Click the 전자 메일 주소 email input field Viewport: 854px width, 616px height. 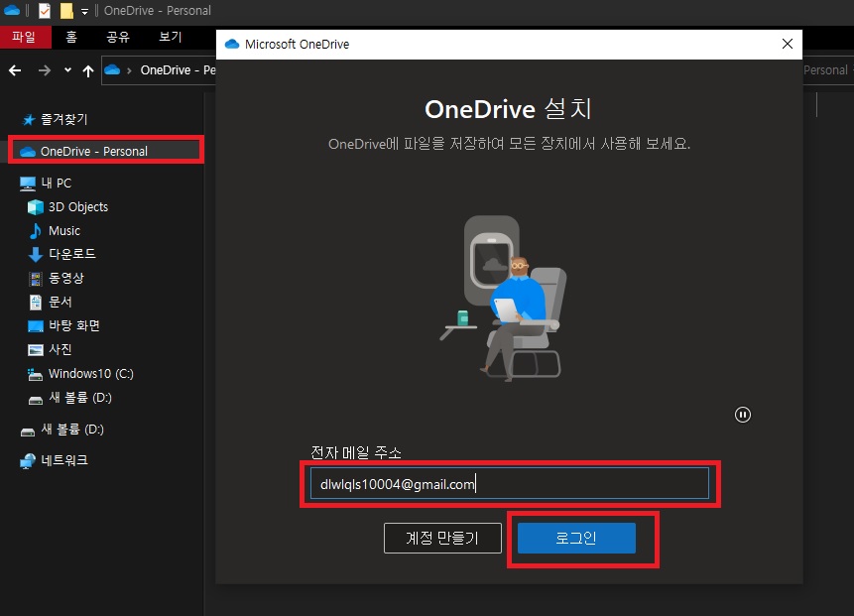click(x=510, y=483)
